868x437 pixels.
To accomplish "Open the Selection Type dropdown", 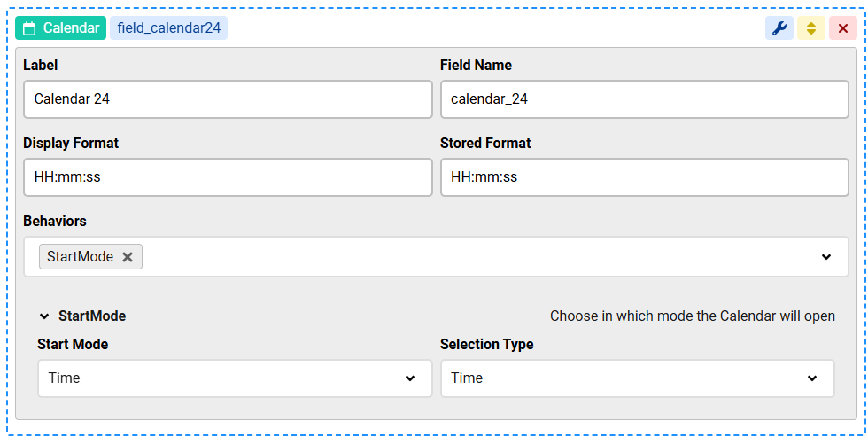I will (x=637, y=378).
